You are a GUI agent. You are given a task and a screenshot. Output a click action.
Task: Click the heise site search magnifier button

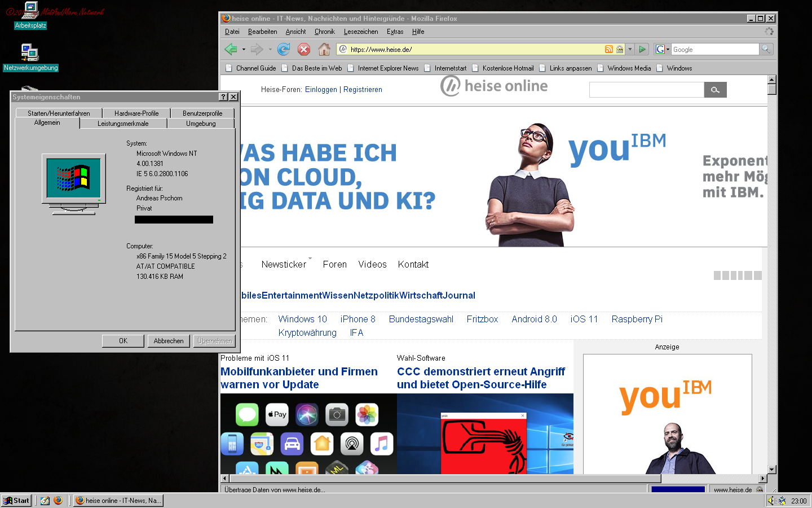(x=715, y=90)
